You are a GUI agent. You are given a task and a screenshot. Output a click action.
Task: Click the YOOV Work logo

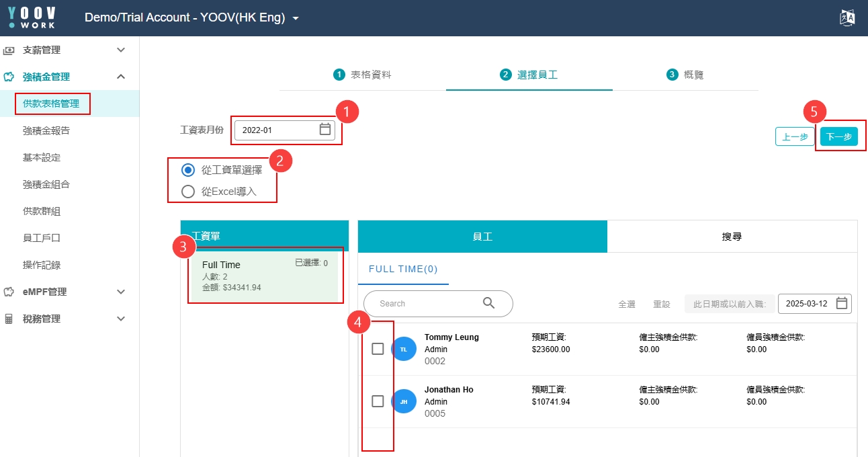[x=32, y=17]
